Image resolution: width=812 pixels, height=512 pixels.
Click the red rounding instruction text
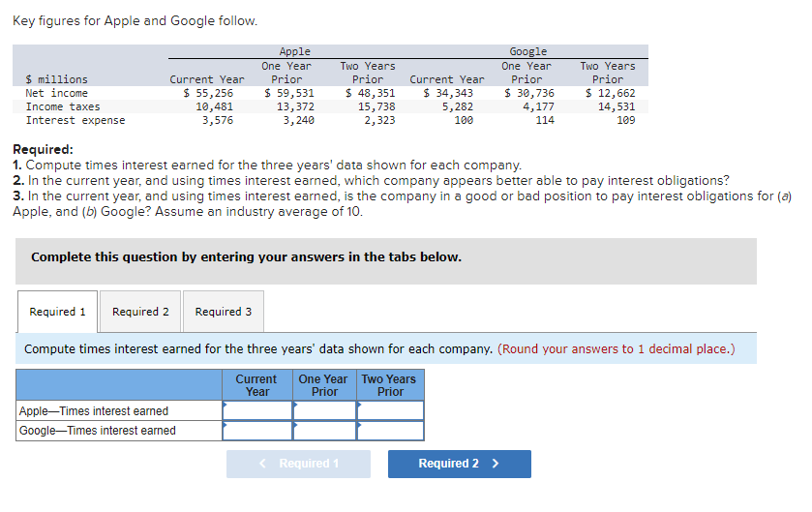point(616,349)
